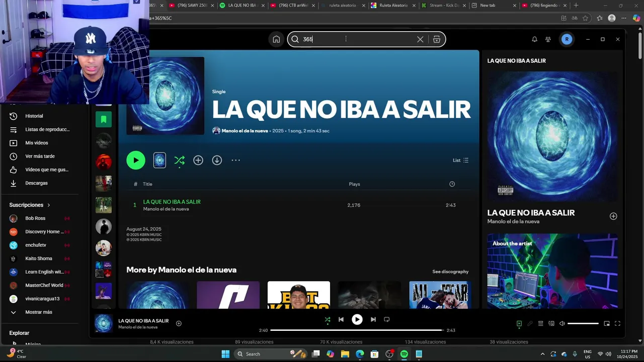Skip to the next track
Viewport: 644px width, 362px height.
coord(373,319)
